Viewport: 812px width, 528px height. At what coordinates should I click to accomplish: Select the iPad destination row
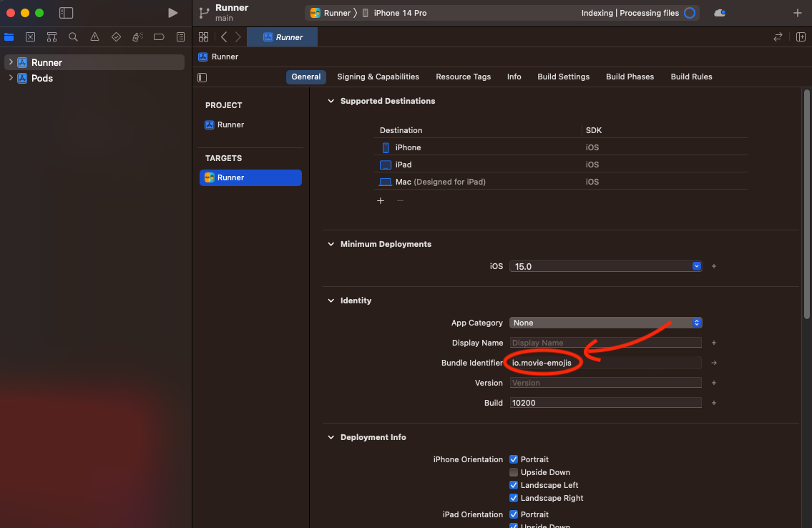pyautogui.click(x=561, y=165)
